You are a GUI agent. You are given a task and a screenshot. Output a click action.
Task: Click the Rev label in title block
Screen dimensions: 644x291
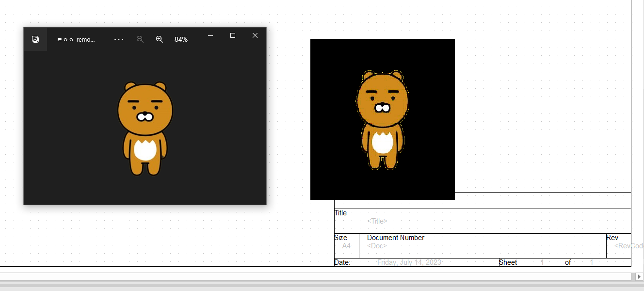point(612,238)
